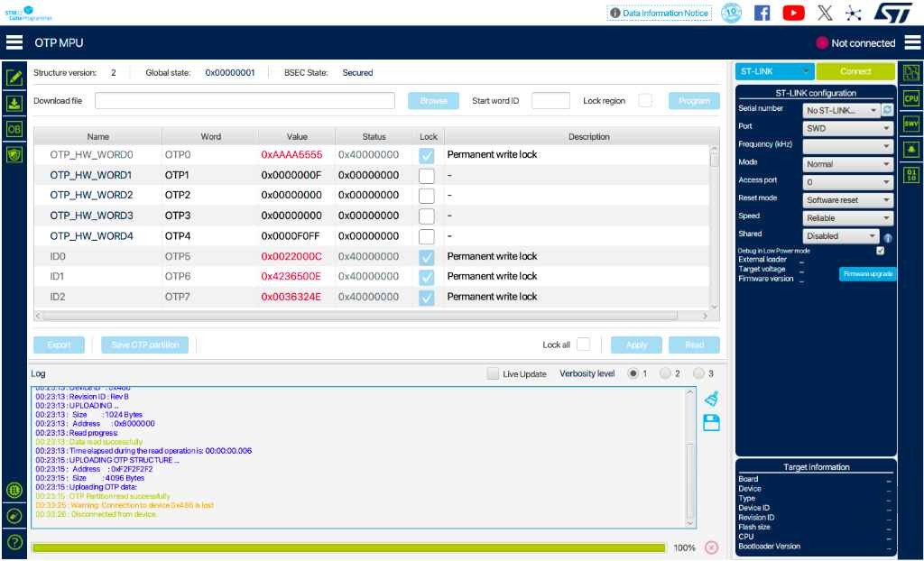The image size is (924, 561).
Task: Open the SWV viewer icon
Action: point(911,124)
